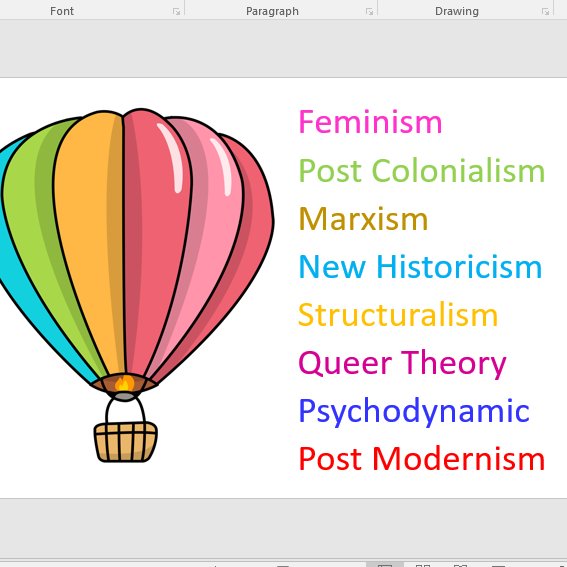567x567 pixels.
Task: Click the 'Marxism' text line
Action: [363, 218]
